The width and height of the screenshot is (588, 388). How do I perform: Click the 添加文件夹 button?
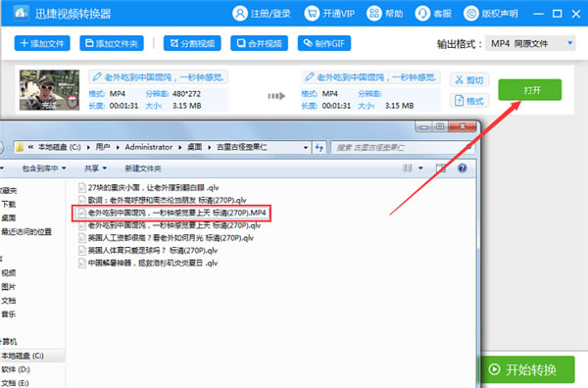[112, 43]
